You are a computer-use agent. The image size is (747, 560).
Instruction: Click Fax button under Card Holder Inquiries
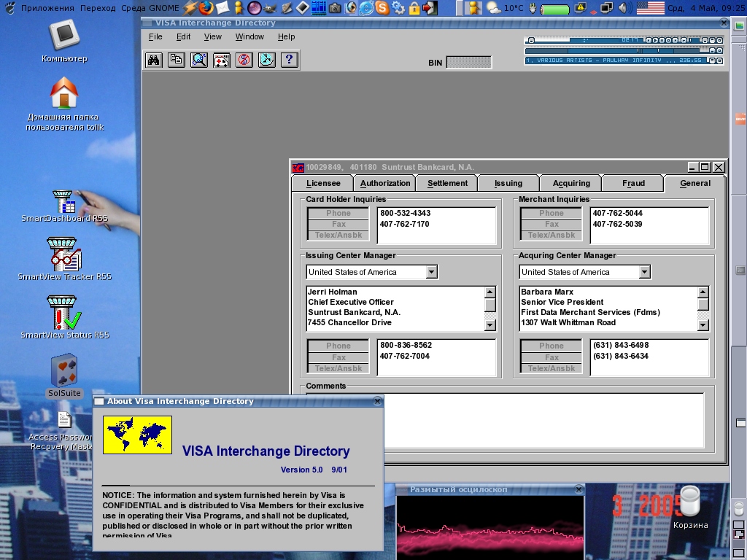338,224
